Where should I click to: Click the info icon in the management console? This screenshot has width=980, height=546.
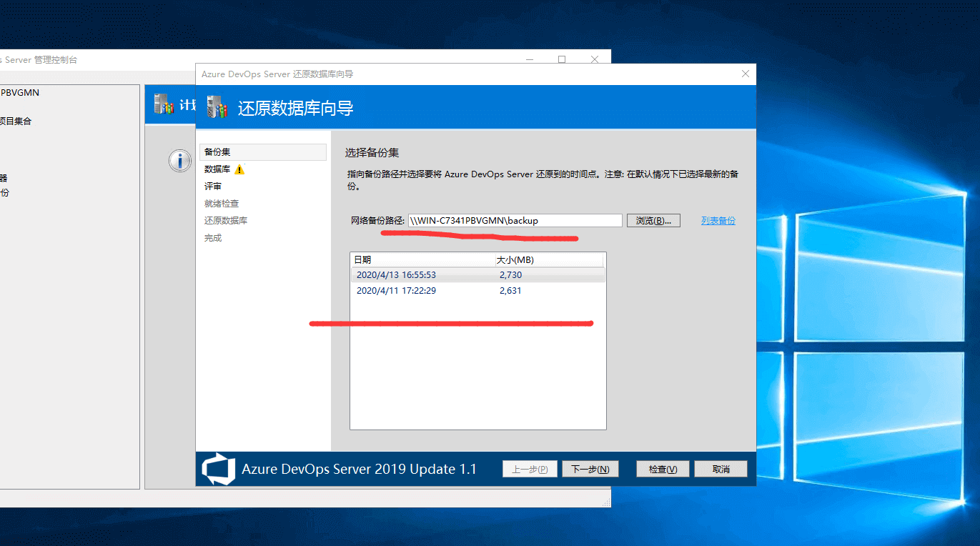pos(179,161)
